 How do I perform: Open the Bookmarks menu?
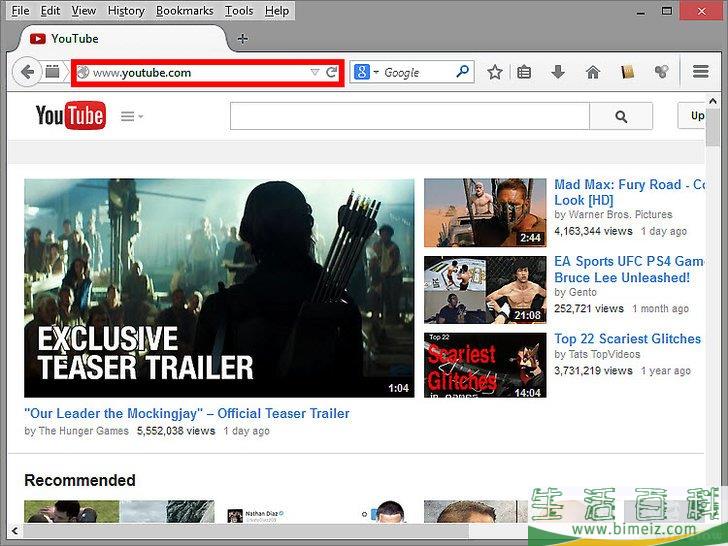184,10
